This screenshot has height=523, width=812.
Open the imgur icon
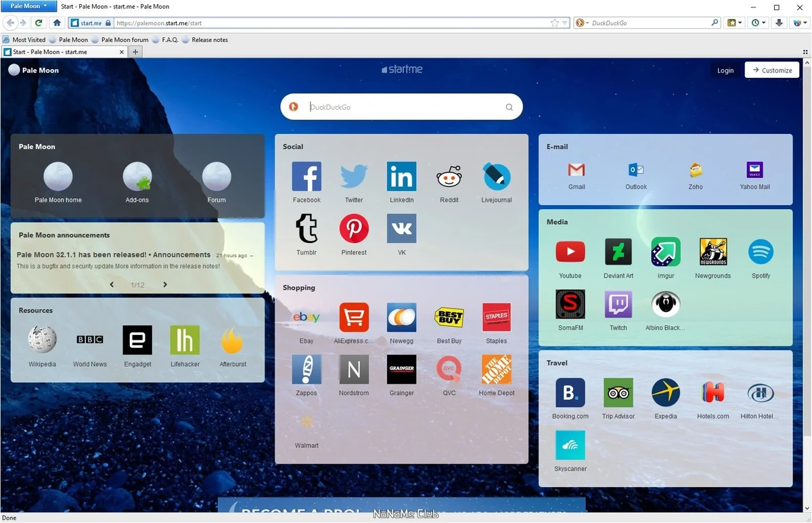[x=666, y=252]
